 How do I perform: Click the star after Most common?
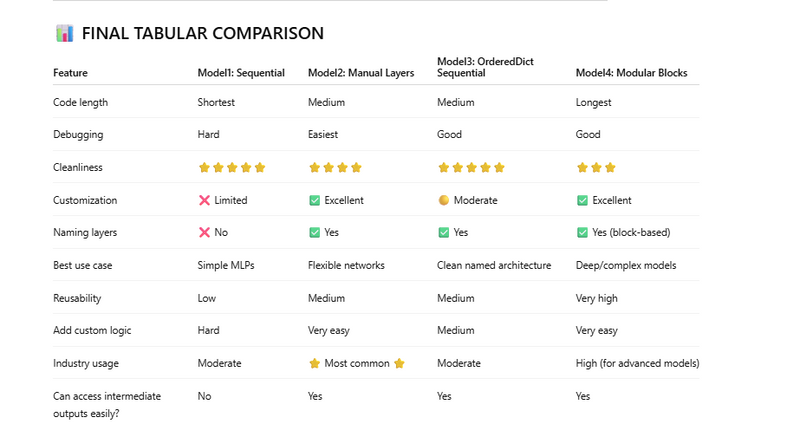399,363
